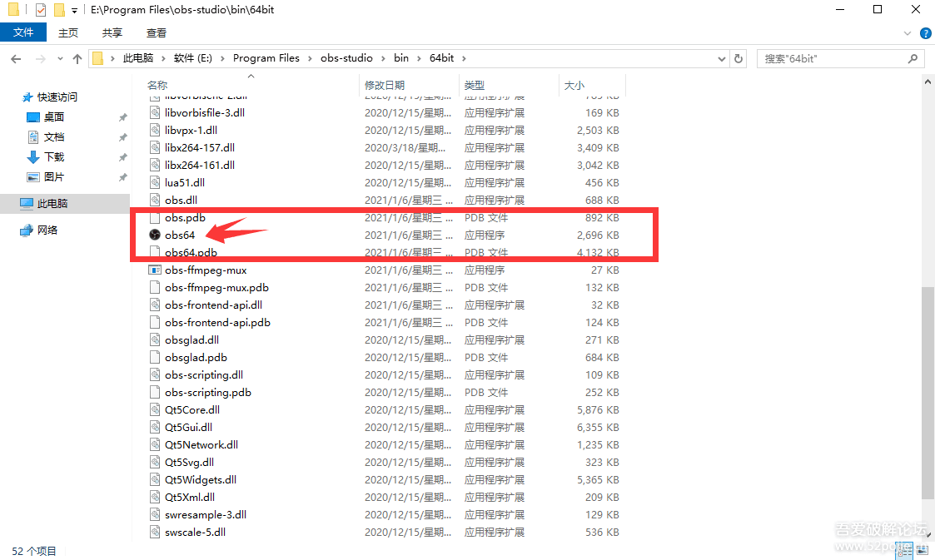This screenshot has width=935, height=560.
Task: Click the 软件 (E:) breadcrumb
Action: pyautogui.click(x=192, y=58)
